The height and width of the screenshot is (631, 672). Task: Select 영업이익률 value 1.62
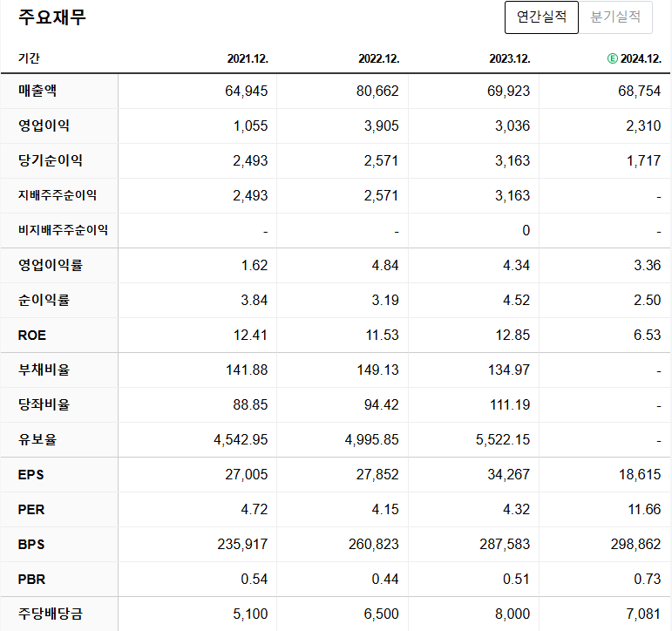tap(255, 265)
